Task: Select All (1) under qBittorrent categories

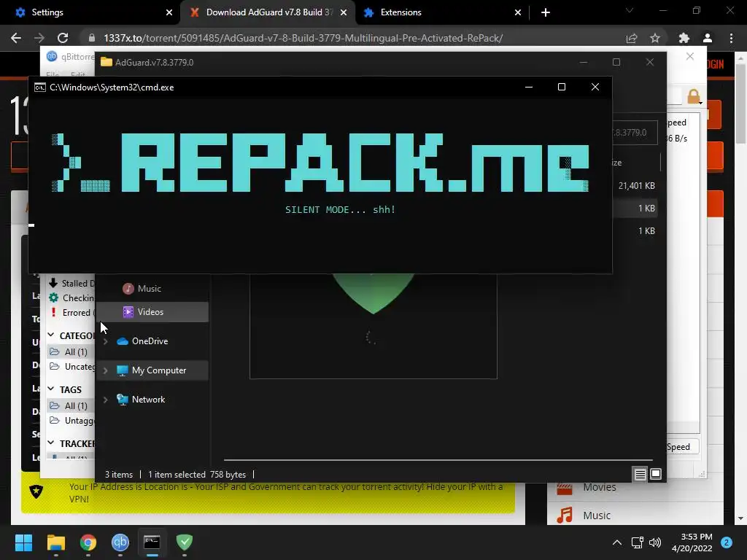Action: [x=71, y=352]
